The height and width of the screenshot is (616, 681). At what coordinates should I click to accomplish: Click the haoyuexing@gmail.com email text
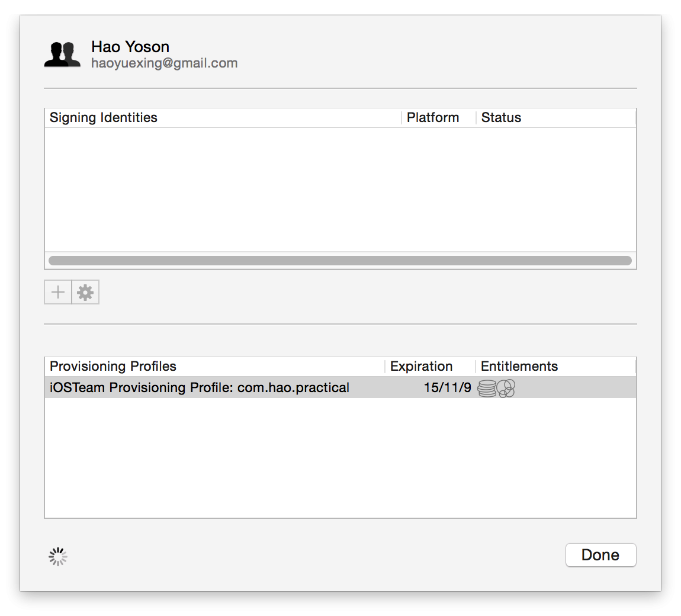point(164,63)
